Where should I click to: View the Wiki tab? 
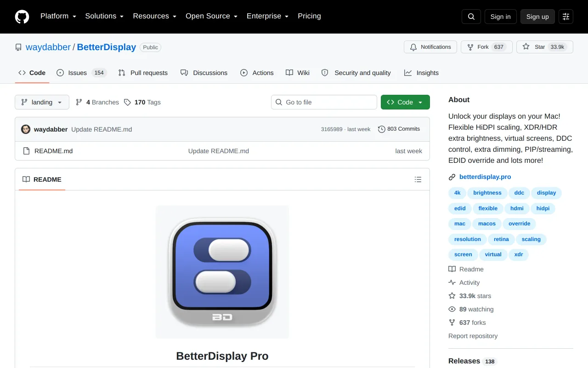point(298,73)
